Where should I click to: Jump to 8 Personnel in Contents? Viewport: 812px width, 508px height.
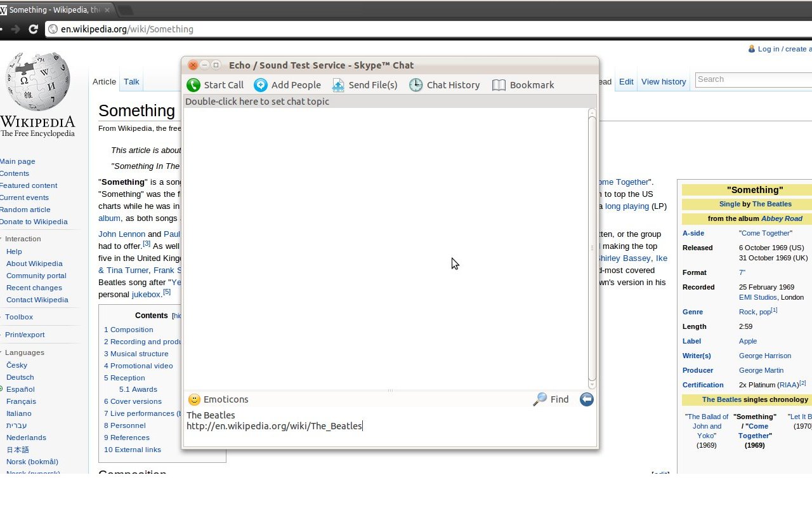(125, 425)
